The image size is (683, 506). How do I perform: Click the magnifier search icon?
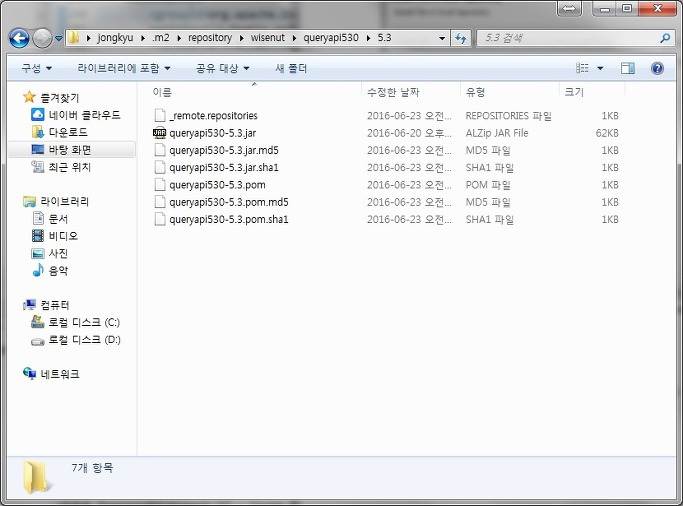point(665,38)
